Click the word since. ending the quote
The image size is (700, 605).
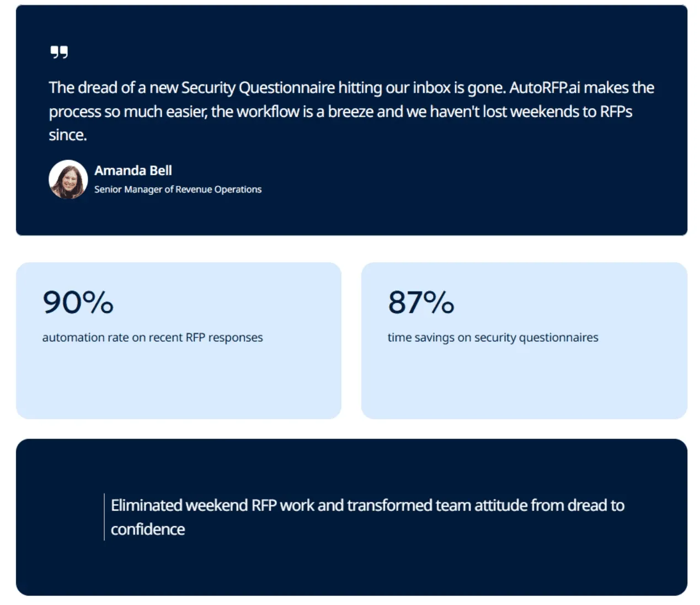point(68,135)
